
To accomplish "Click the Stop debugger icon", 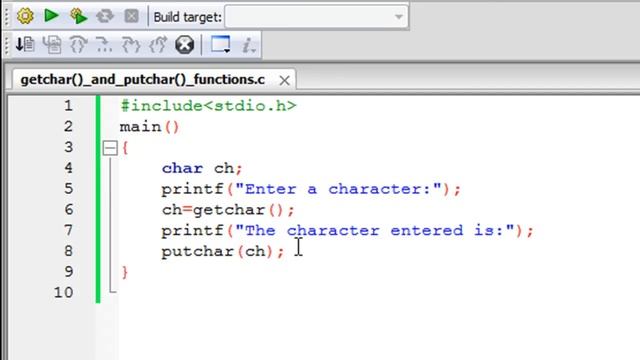I will [x=184, y=44].
